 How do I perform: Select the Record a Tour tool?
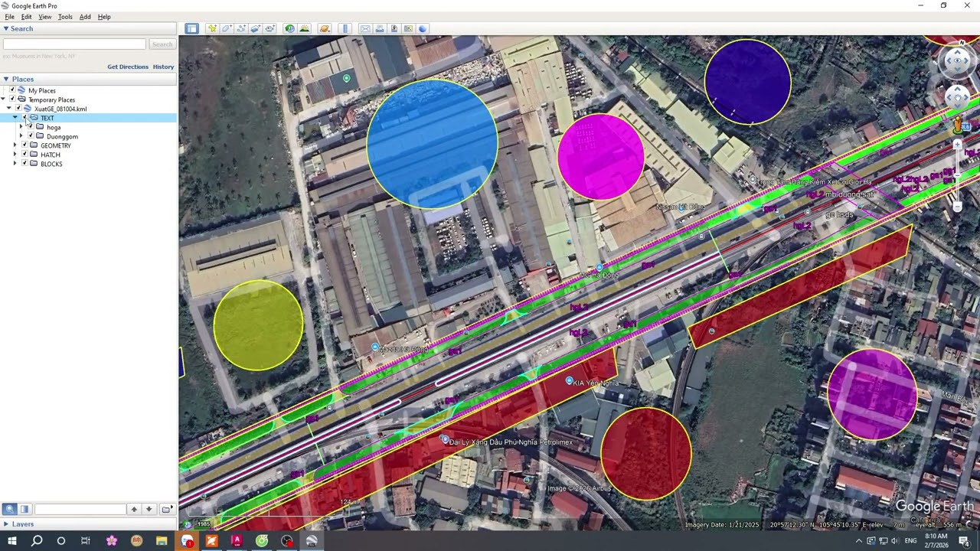click(269, 28)
